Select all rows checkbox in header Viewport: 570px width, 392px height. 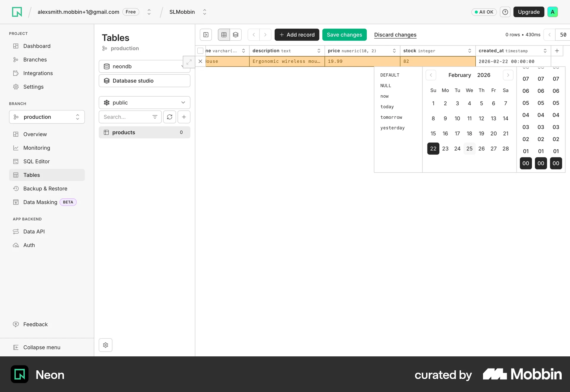[x=200, y=51]
